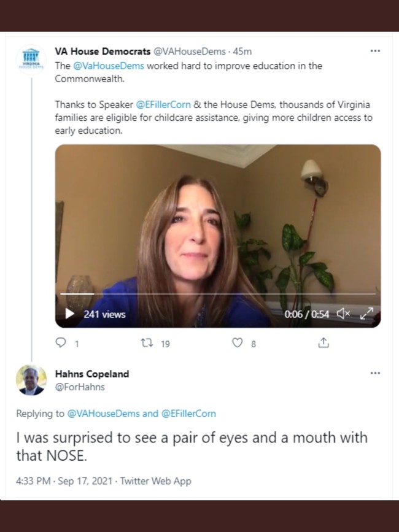The width and height of the screenshot is (399, 532).
Task: Expand video to fullscreen
Action: coord(366,314)
